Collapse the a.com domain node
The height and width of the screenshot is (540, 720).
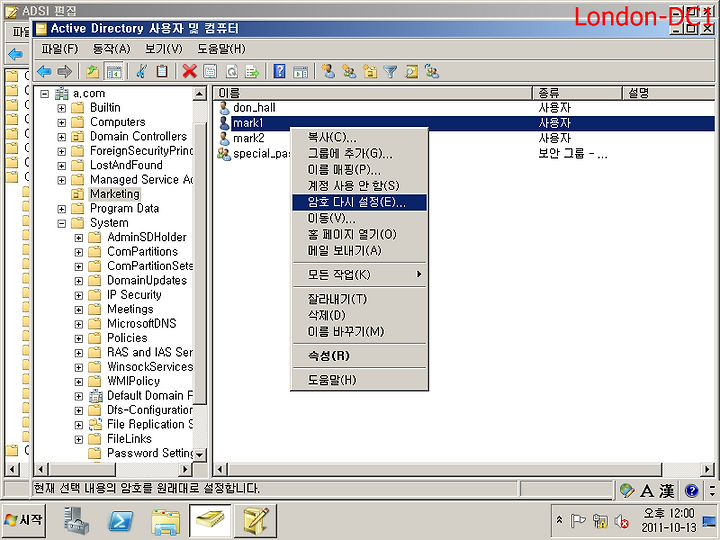click(45, 94)
